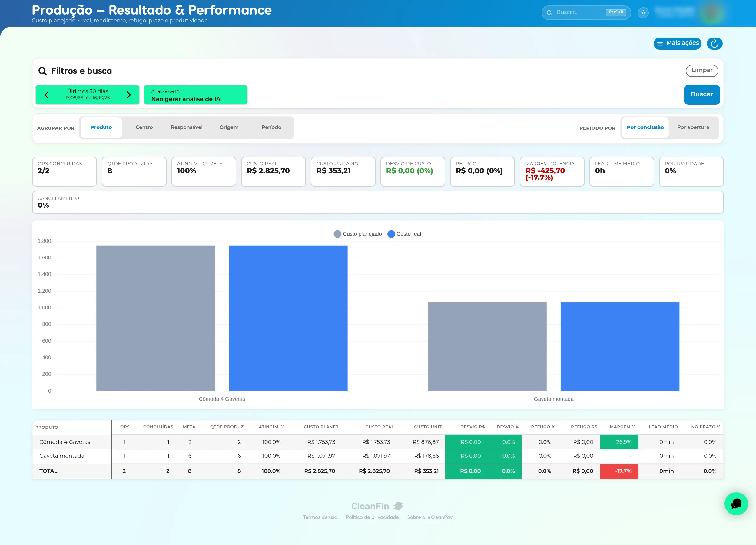This screenshot has height=545, width=756.
Task: Click the CleanFin footer logo
Action: 377,506
